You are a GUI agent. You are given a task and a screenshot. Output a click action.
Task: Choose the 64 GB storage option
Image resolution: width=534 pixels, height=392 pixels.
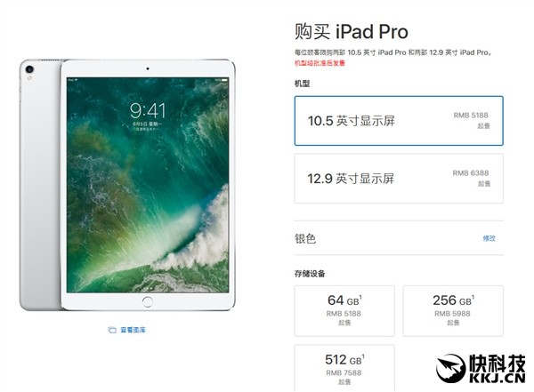coord(344,311)
